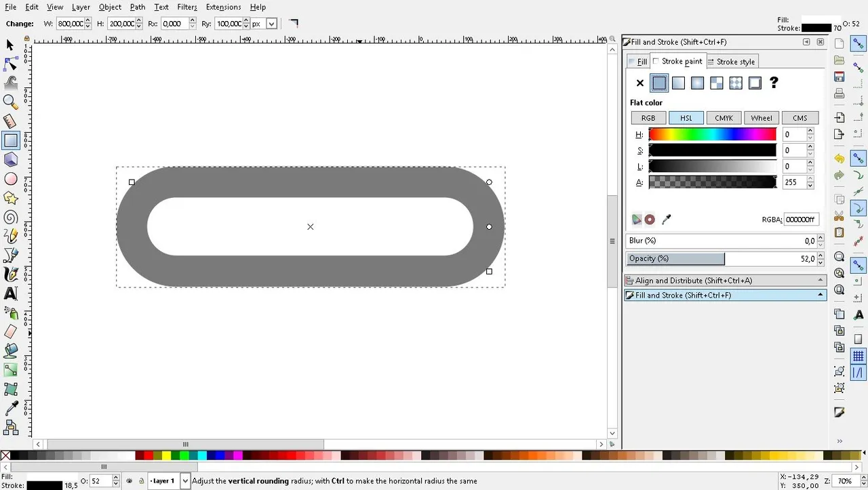Click the HSL color mode button
This screenshot has height=490, width=868.
686,118
